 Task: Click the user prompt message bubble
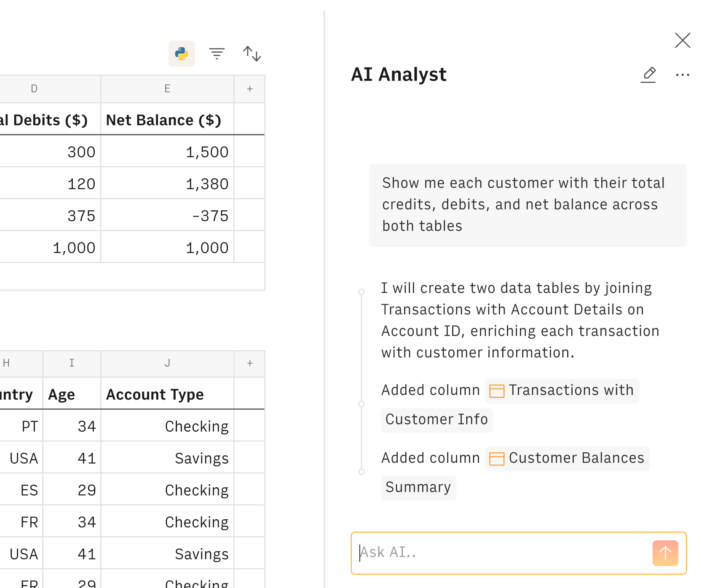(x=528, y=205)
